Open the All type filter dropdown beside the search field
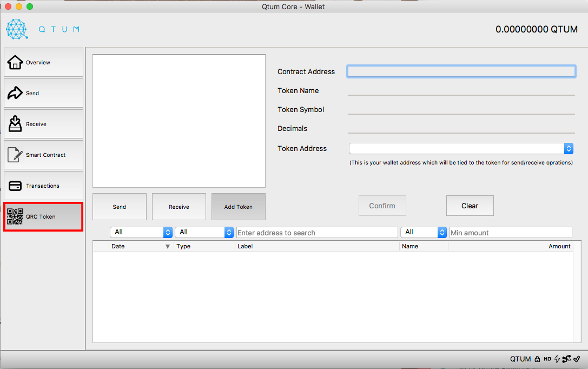The height and width of the screenshot is (369, 588). pos(204,232)
